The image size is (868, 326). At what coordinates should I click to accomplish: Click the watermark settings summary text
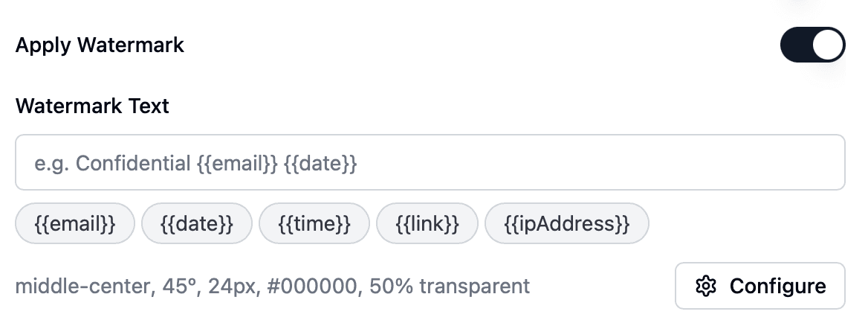pos(272,286)
